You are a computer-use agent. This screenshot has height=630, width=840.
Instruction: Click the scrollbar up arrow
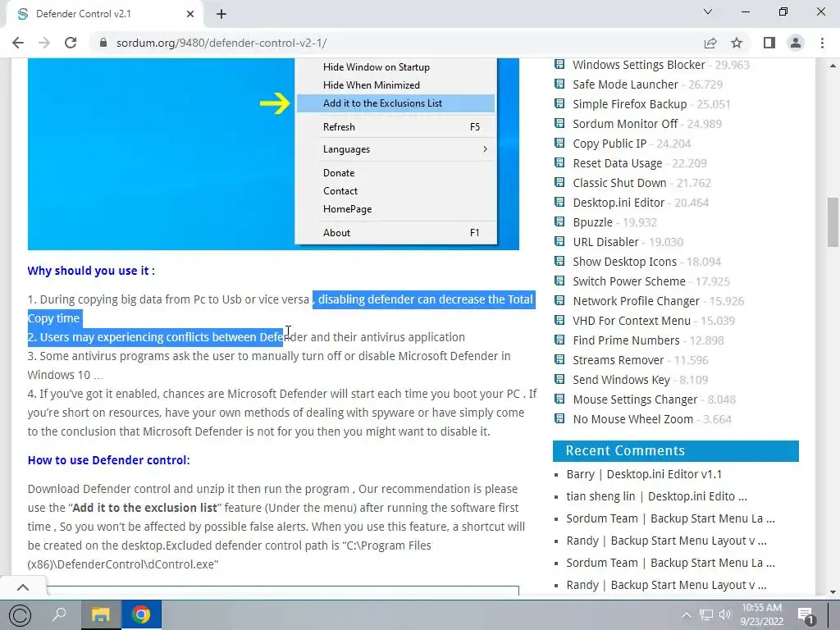point(833,66)
